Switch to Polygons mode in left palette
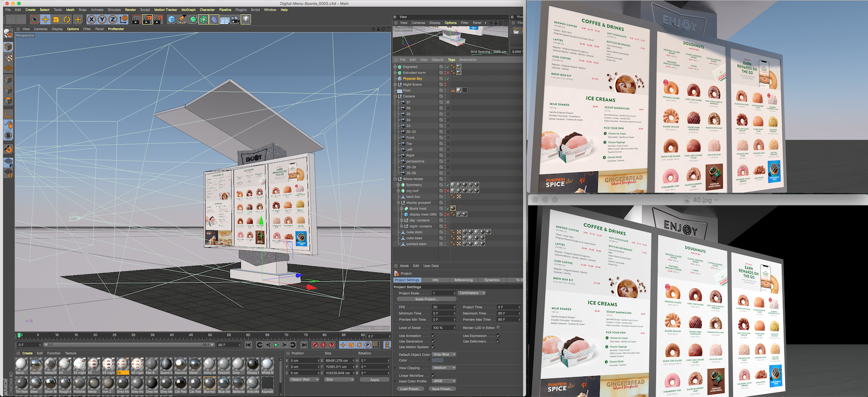 point(8,101)
